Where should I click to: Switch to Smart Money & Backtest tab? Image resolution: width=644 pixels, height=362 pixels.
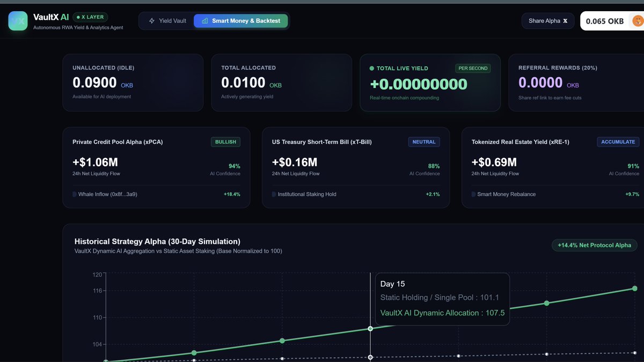pyautogui.click(x=240, y=21)
